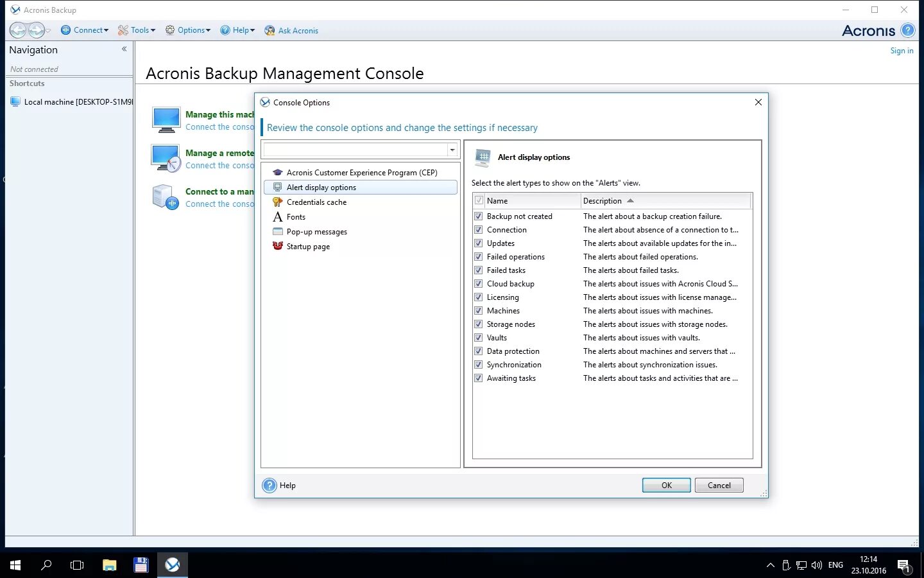Uncheck the Storage nodes checkbox
The image size is (924, 578).
[x=479, y=324]
